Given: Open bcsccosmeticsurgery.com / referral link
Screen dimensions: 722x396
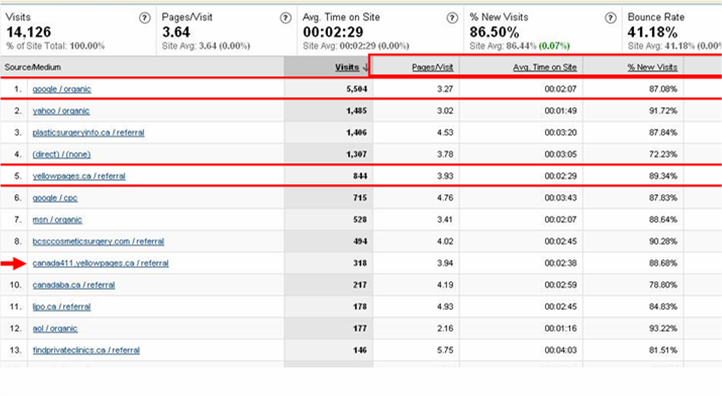Looking at the screenshot, I should tap(98, 241).
